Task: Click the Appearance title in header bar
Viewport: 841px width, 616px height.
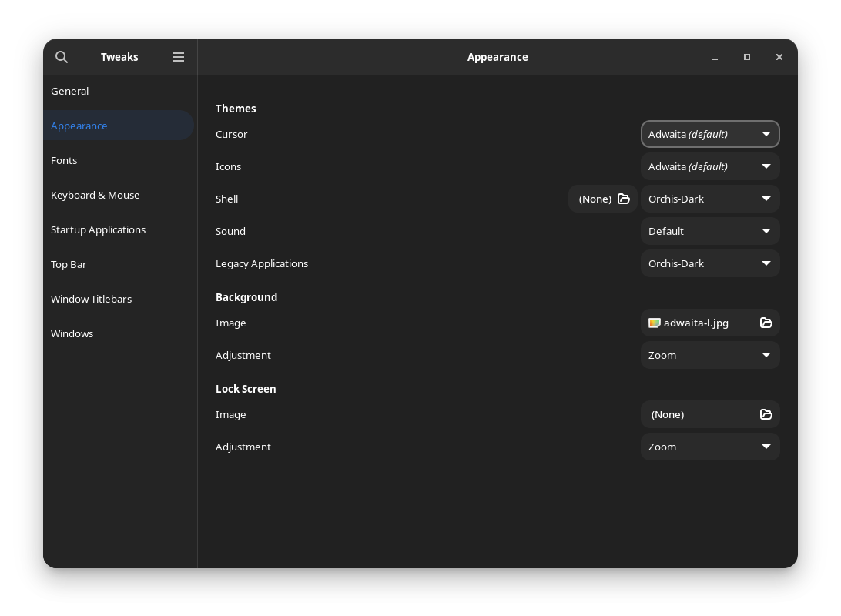Action: click(x=498, y=57)
